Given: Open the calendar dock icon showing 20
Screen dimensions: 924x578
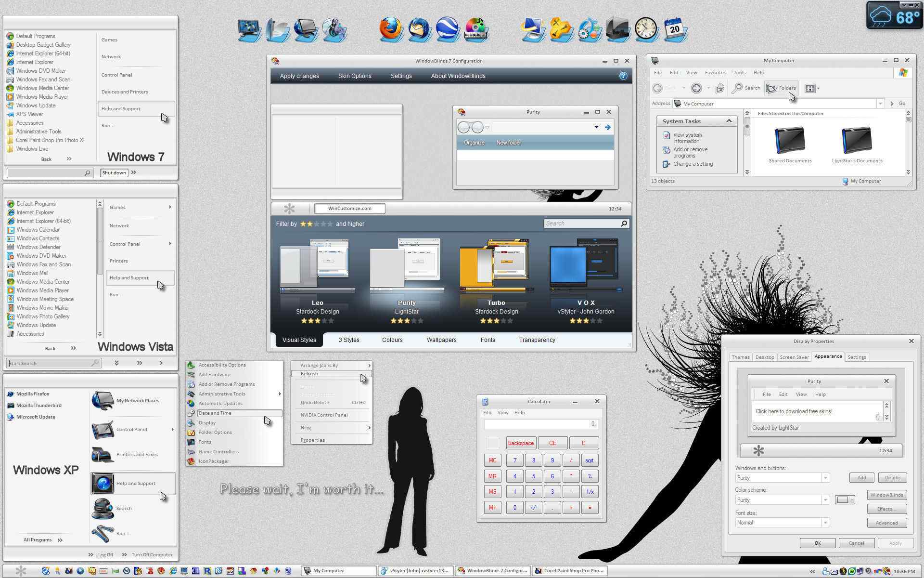Looking at the screenshot, I should pos(675,29).
